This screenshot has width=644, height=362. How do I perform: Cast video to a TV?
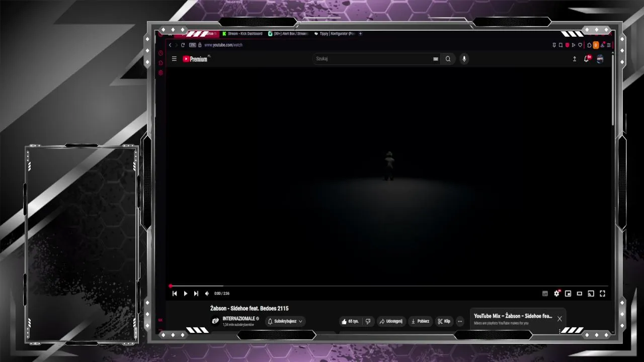point(591,294)
